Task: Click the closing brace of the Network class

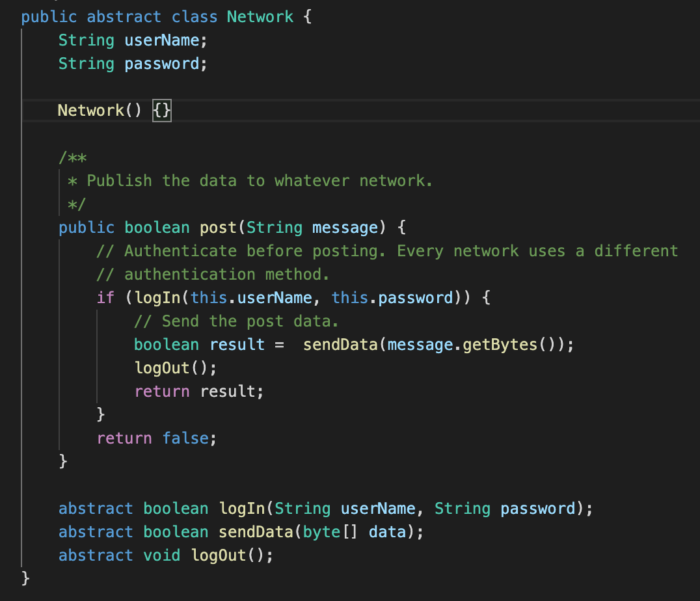Action: click(23, 578)
